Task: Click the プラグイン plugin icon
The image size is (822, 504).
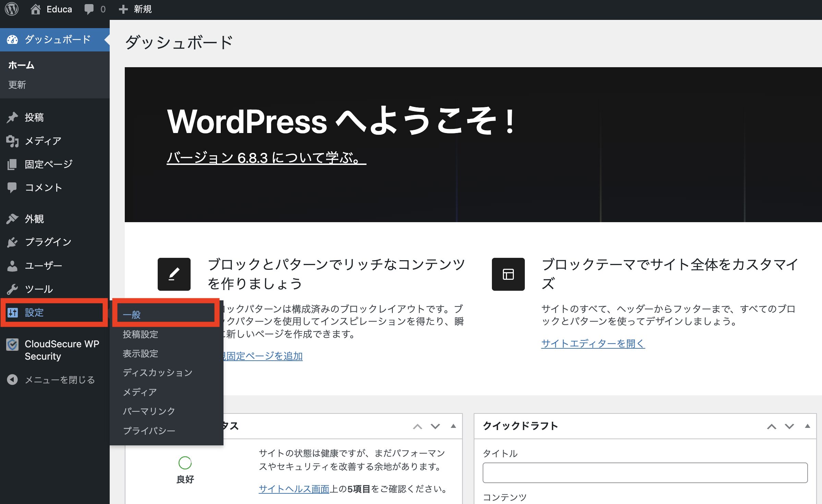Action: [x=12, y=242]
